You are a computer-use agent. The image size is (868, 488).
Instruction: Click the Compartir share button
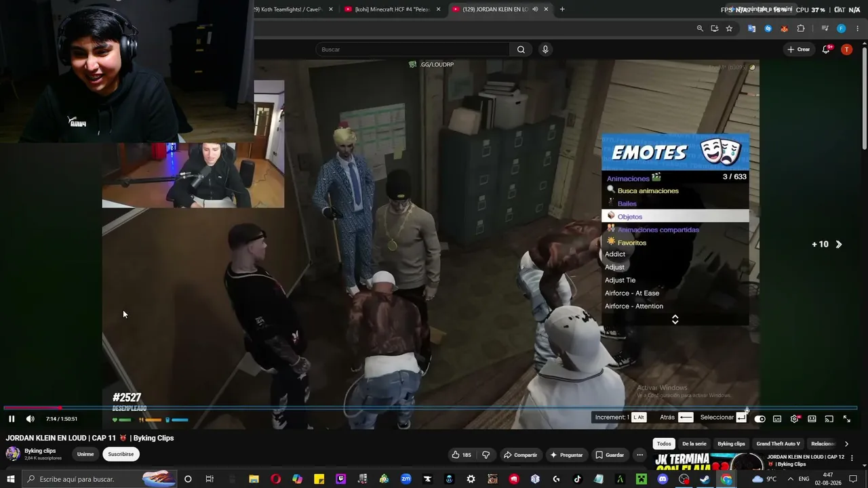pos(520,455)
